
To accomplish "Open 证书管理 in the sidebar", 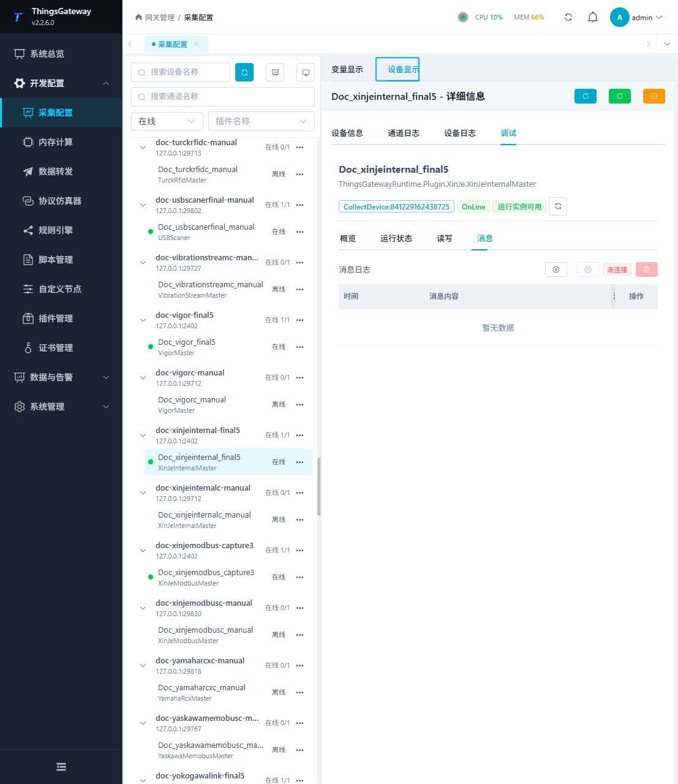I will 61,348.
